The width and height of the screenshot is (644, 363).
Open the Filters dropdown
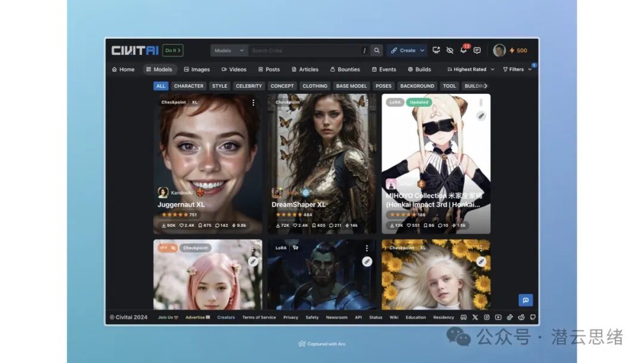pos(517,69)
